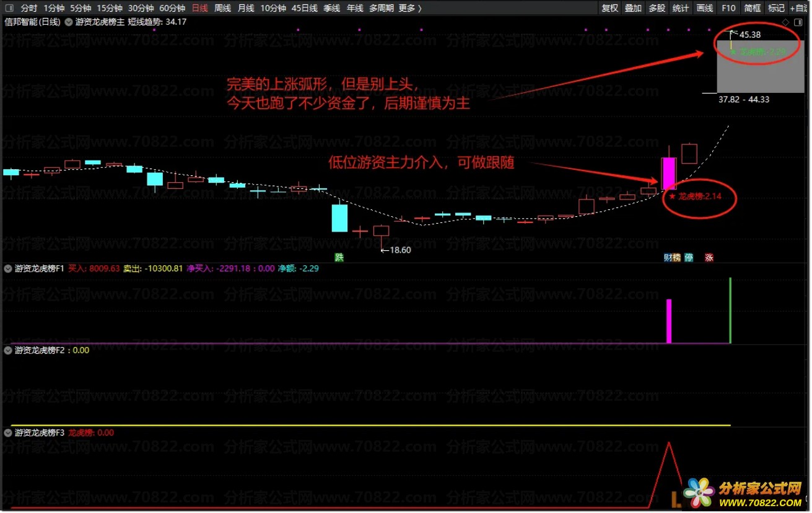
Task: Select the 1分钟 period tab
Action: [x=54, y=8]
